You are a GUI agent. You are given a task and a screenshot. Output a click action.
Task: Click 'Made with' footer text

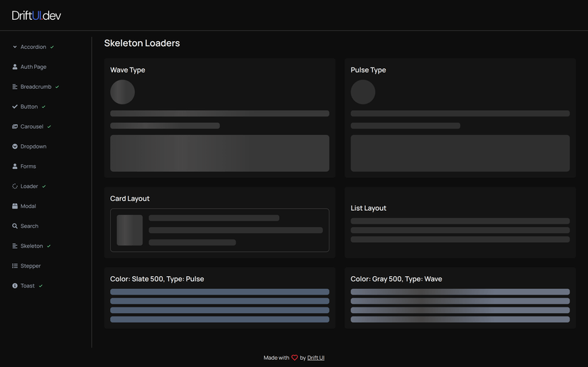pos(276,358)
